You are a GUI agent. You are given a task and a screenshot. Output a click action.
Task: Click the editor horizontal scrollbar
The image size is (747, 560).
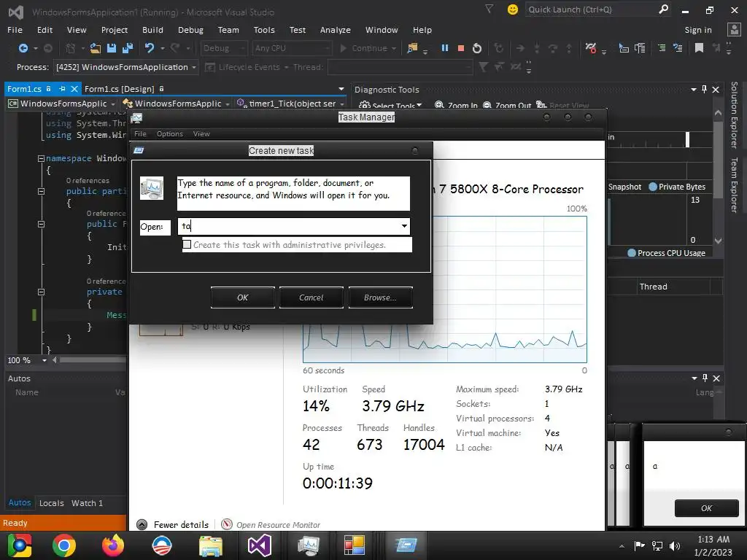[93, 360]
